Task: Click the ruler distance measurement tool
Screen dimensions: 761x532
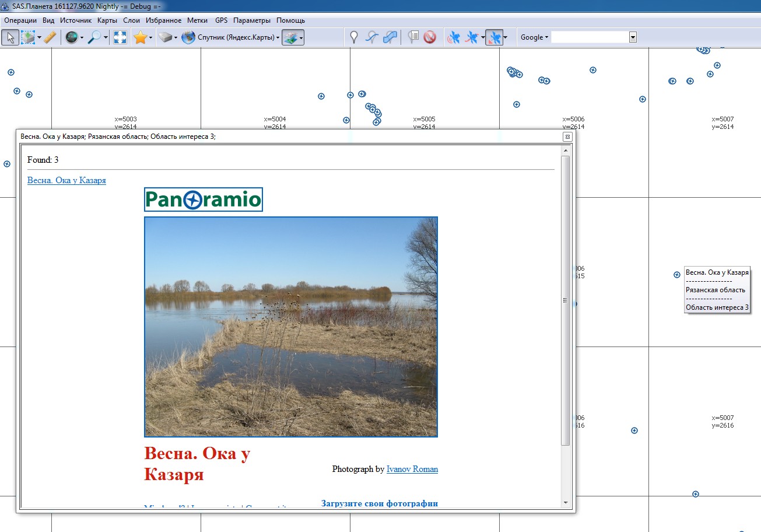Action: [x=50, y=37]
